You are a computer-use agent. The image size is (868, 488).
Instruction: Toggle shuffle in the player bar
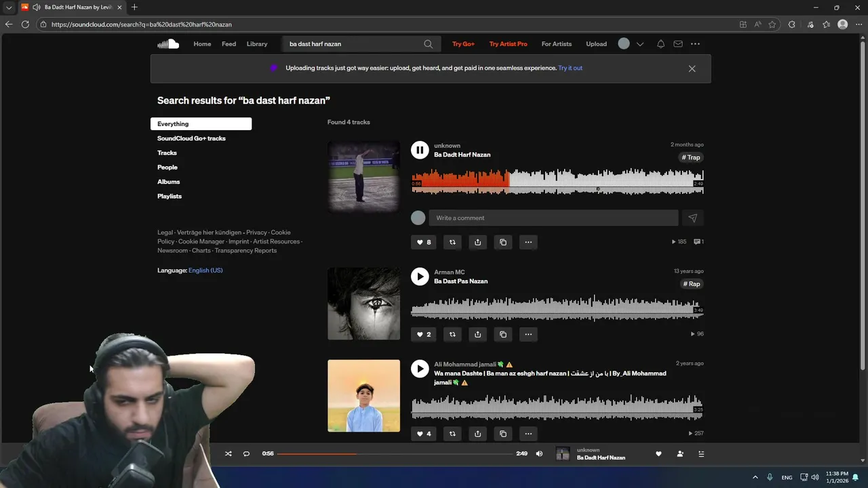click(228, 454)
